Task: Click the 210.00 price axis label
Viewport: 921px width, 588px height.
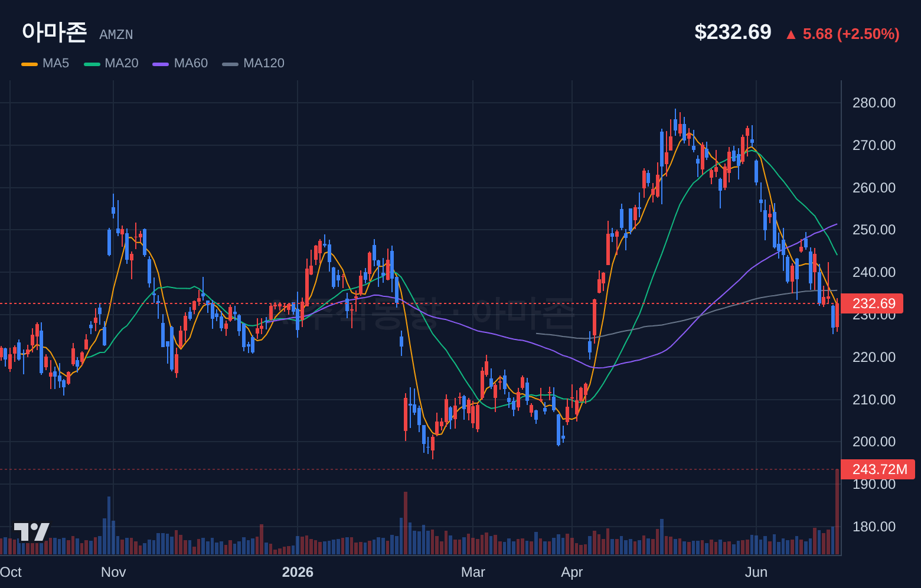Action: click(x=874, y=400)
